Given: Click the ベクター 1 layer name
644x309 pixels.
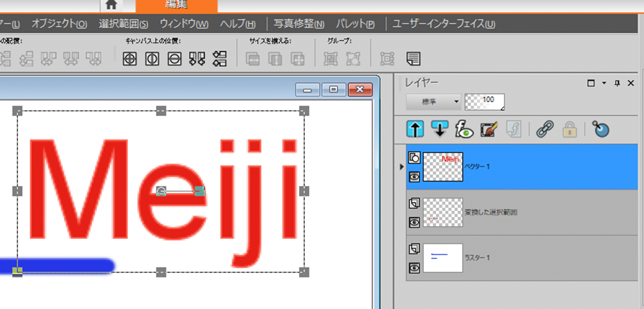Looking at the screenshot, I should (x=477, y=167).
